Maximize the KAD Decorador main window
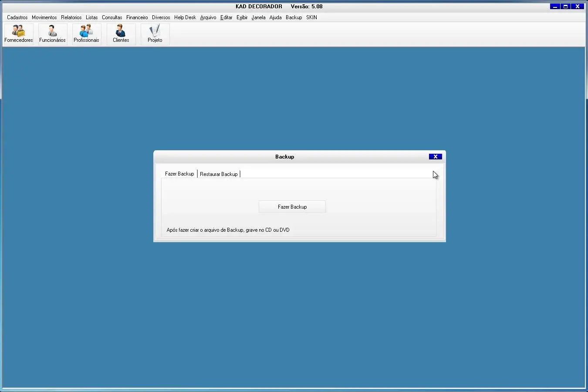 [x=566, y=7]
